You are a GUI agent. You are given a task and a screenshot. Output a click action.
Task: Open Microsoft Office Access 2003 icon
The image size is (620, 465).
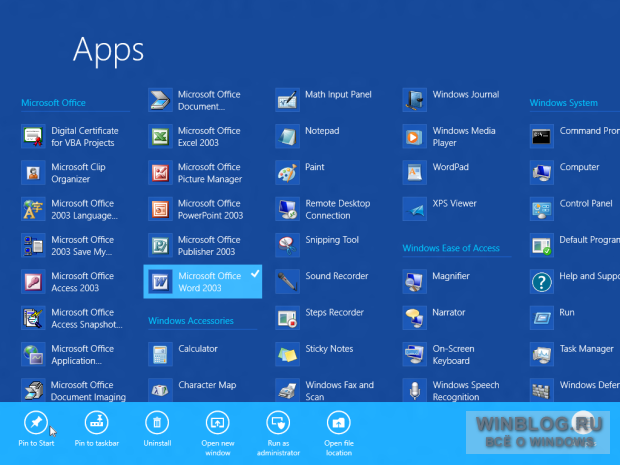pos(33,282)
